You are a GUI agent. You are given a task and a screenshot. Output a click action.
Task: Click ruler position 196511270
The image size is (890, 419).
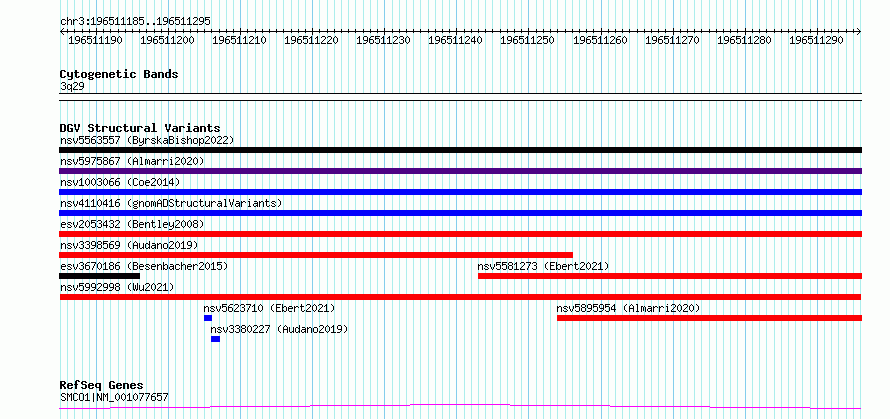pyautogui.click(x=673, y=40)
